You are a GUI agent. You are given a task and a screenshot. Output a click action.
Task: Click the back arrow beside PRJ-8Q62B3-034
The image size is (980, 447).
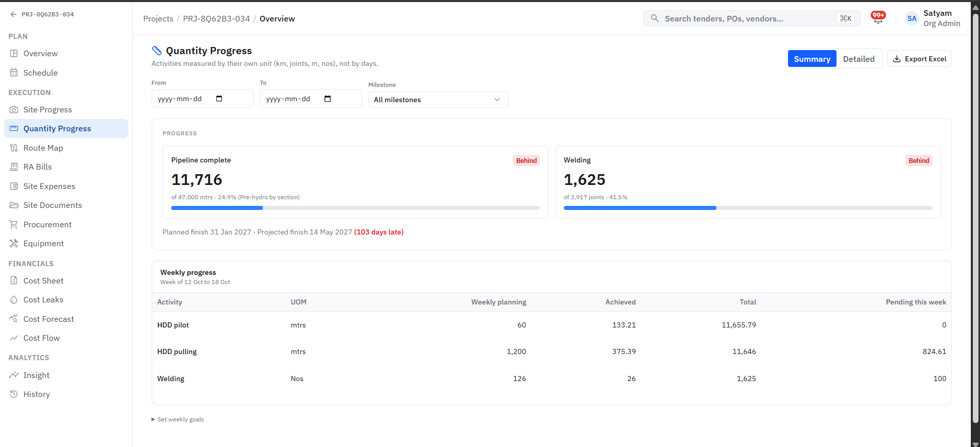click(13, 14)
